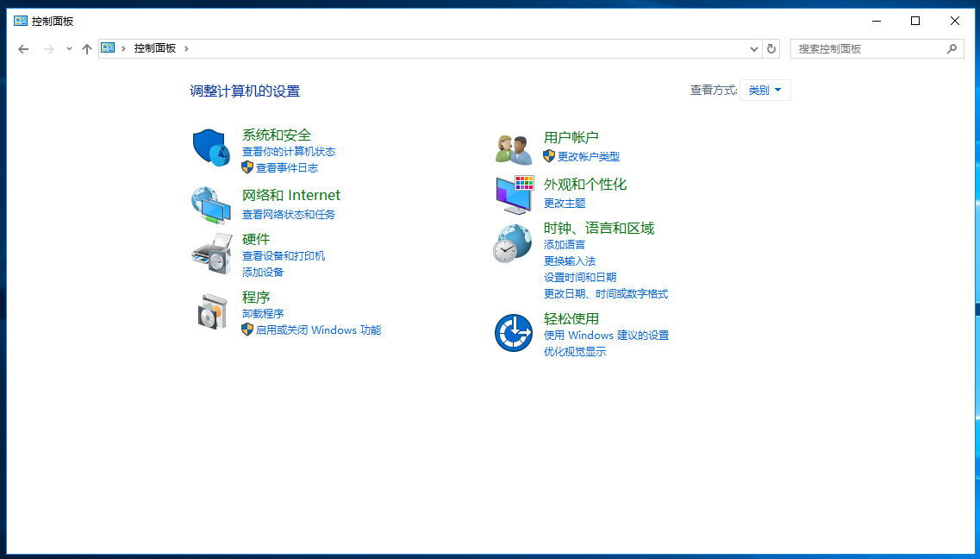
Task: Click the Programs disc box icon
Action: pos(211,311)
